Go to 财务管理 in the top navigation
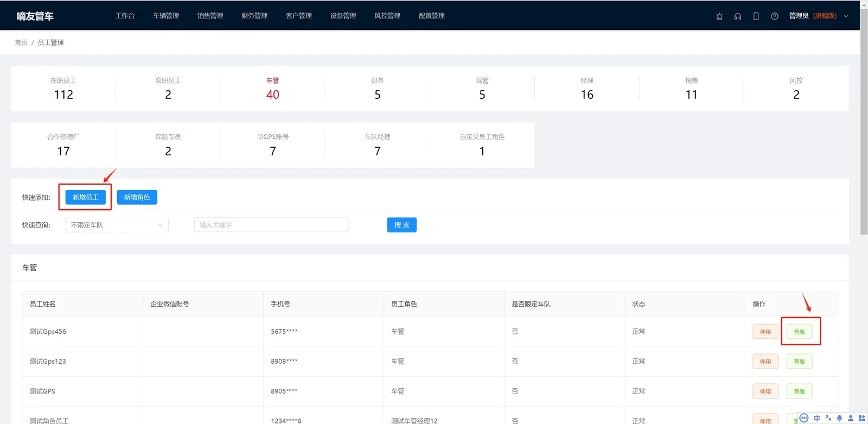Screen dimensions: 868x424 click(254, 16)
